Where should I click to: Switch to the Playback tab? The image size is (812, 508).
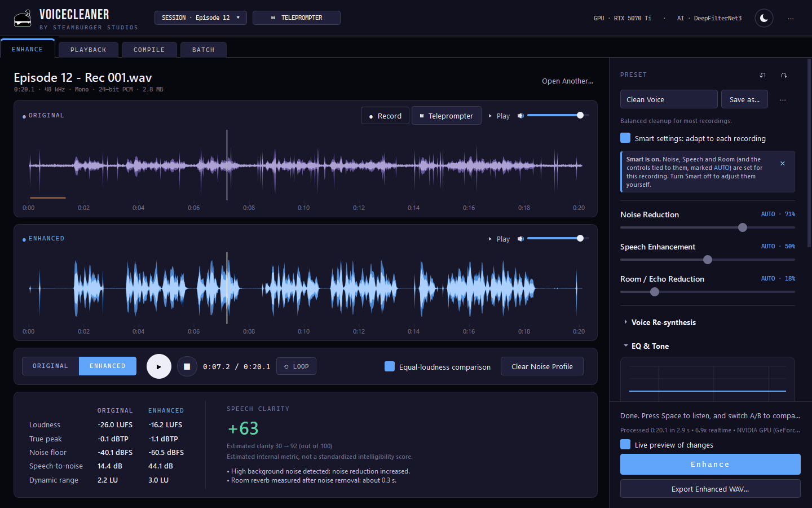(89, 50)
